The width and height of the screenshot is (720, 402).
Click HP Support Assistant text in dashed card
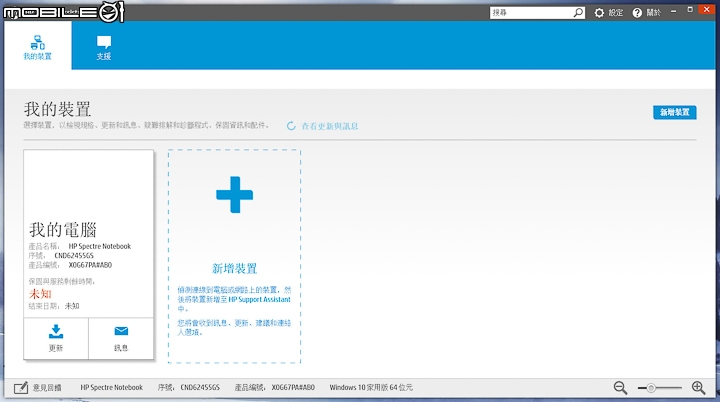259,300
